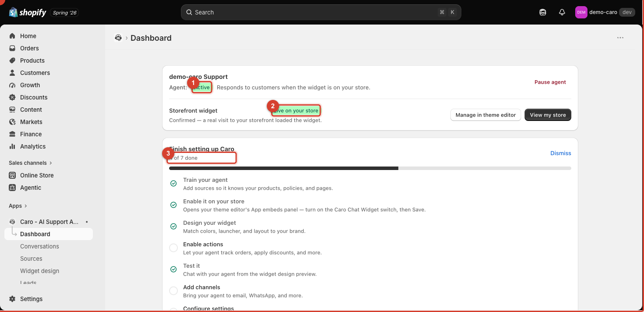Image resolution: width=644 pixels, height=312 pixels.
Task: Open the three-dot more actions menu
Action: pyautogui.click(x=620, y=38)
